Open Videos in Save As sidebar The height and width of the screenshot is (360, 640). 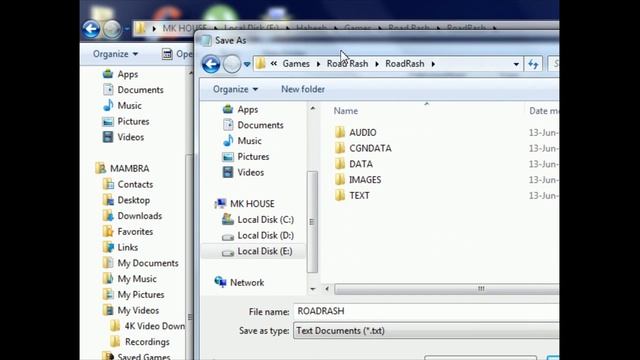[243, 172]
